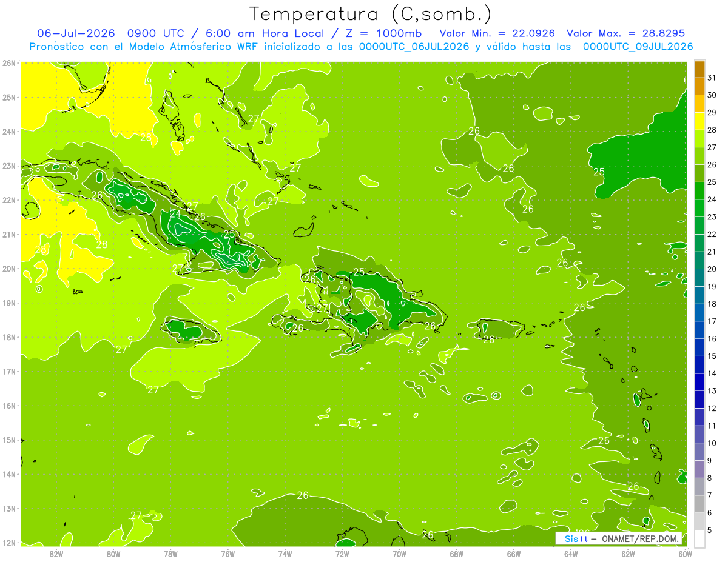Image resolution: width=728 pixels, height=562 pixels.
Task: Select the date text '06-Jul-2026'
Action: (x=76, y=33)
